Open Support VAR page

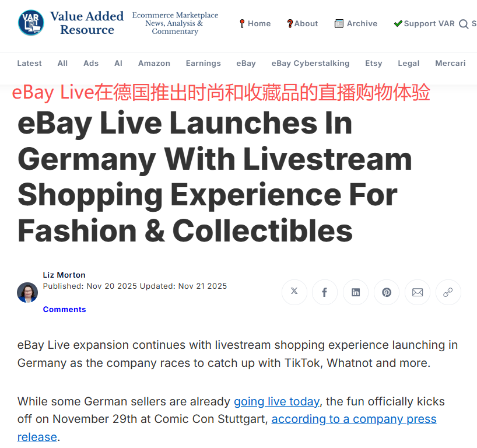(424, 23)
